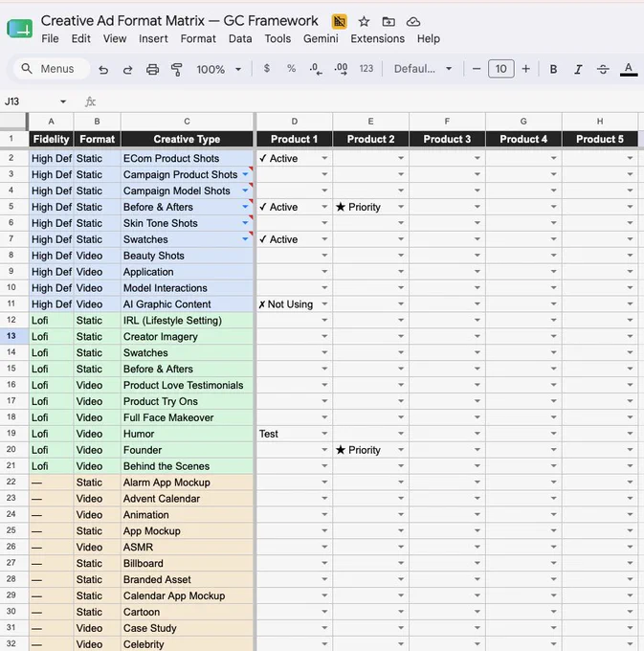Click the document title Creative Ad Format Matrix

coord(179,21)
